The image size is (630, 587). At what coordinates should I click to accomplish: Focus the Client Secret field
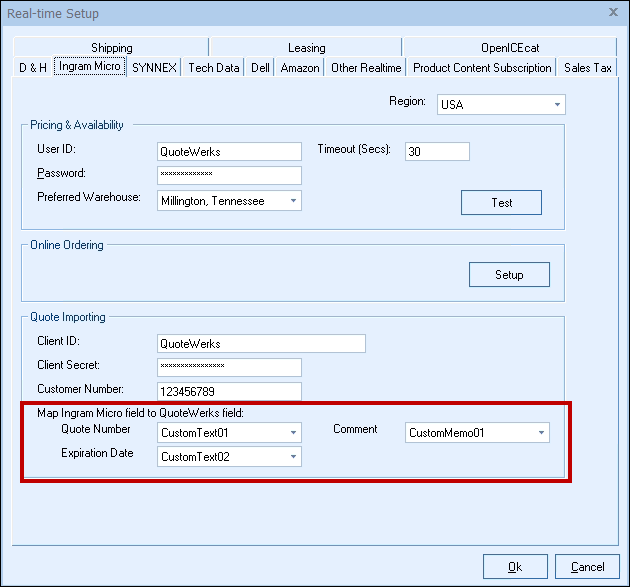[229, 367]
